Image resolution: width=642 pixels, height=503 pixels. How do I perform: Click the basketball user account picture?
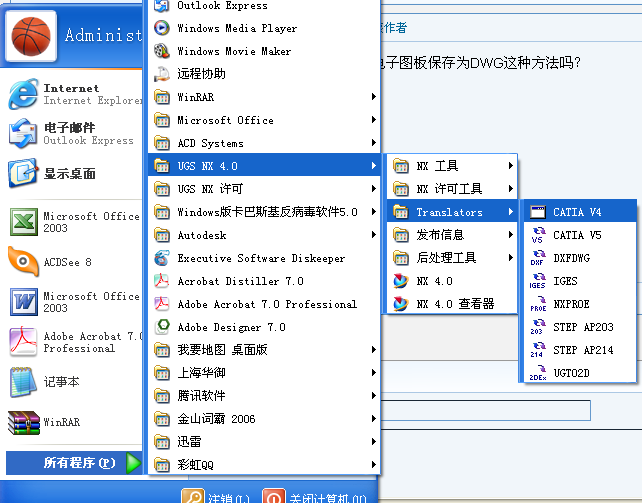tap(31, 36)
